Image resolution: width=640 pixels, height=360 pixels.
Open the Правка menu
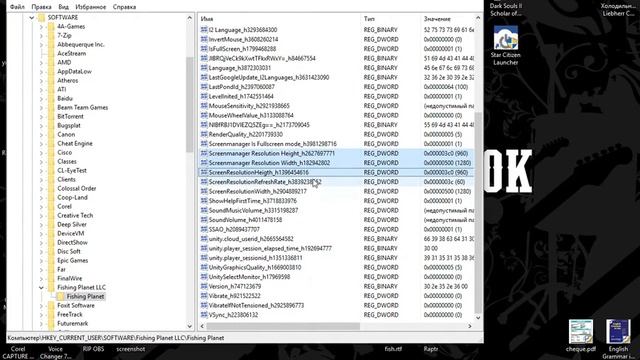click(x=41, y=7)
